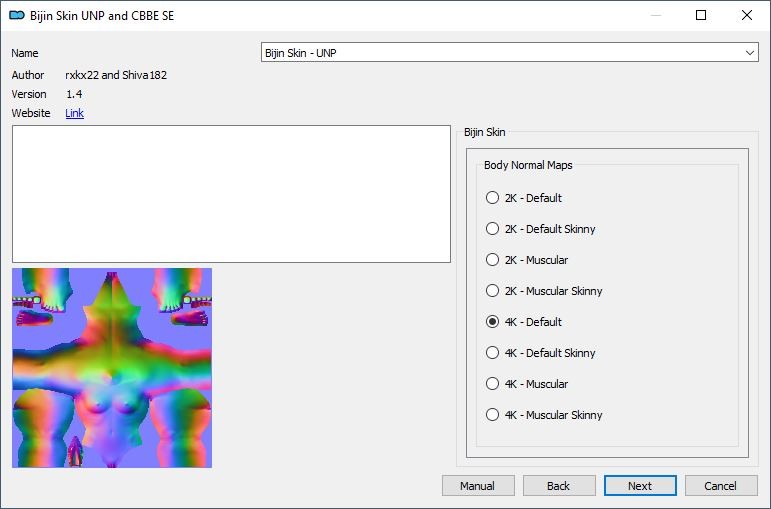Click the normal map preview thumbnail
This screenshot has height=509, width=771.
tap(112, 368)
